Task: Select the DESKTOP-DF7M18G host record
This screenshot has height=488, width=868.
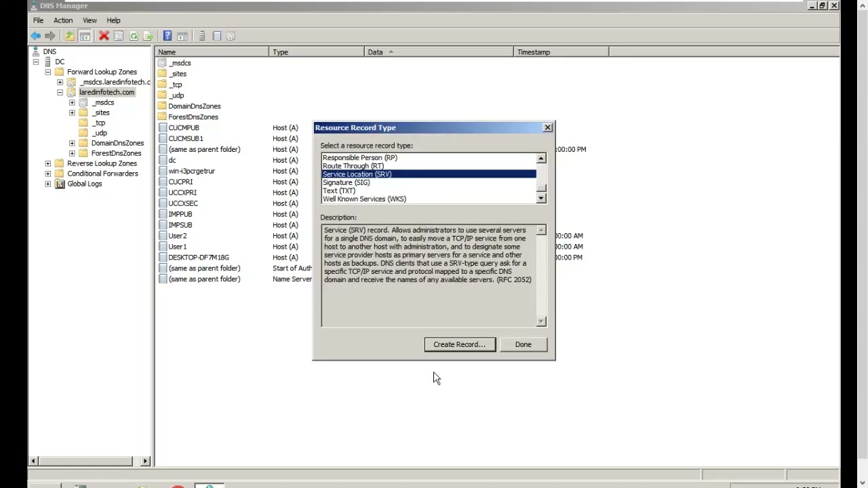Action: tap(199, 258)
